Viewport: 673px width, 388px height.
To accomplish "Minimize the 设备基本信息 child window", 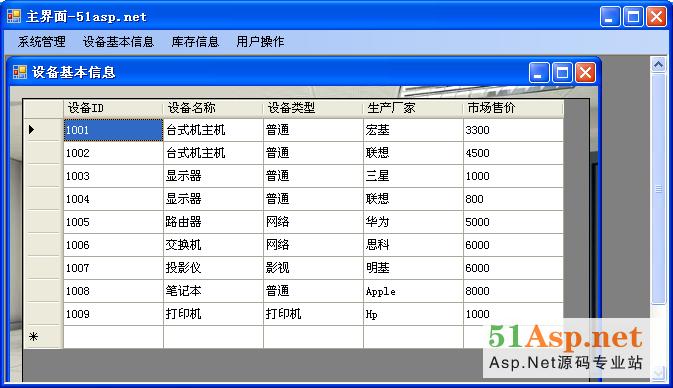I will 539,72.
